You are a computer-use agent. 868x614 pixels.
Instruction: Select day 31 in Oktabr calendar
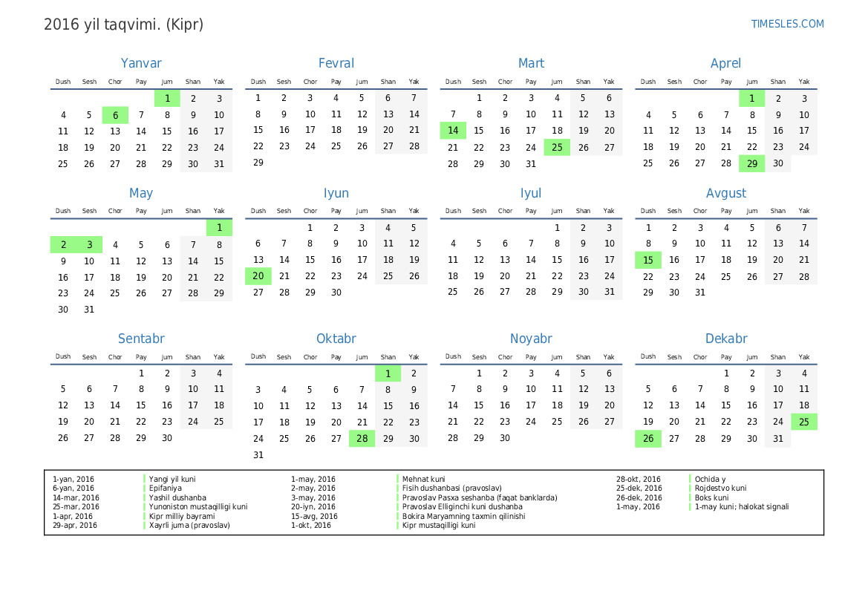tap(258, 455)
